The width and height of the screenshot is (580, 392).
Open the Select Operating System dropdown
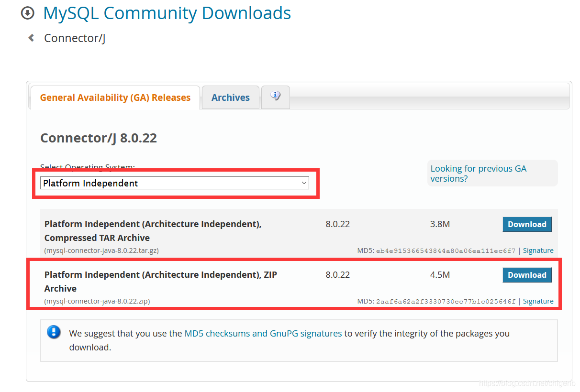point(175,183)
